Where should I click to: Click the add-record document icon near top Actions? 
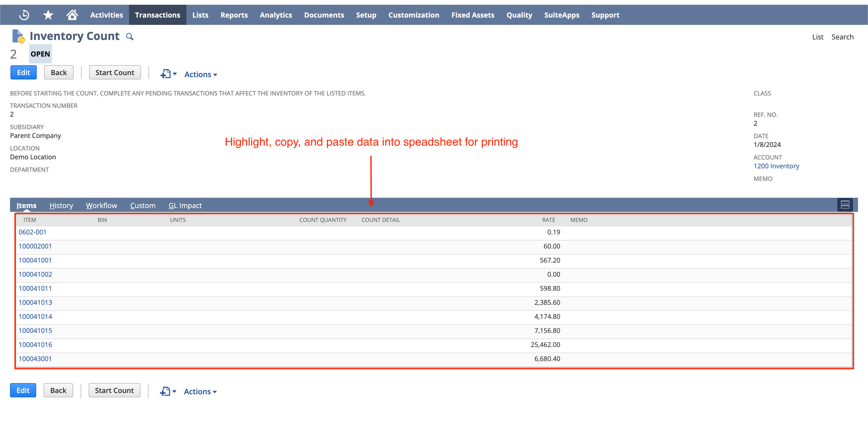click(165, 74)
